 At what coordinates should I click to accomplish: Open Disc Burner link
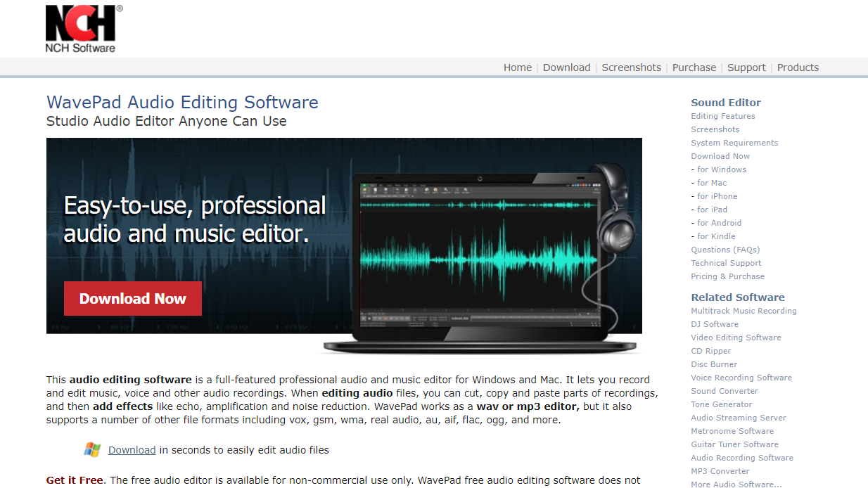(714, 364)
